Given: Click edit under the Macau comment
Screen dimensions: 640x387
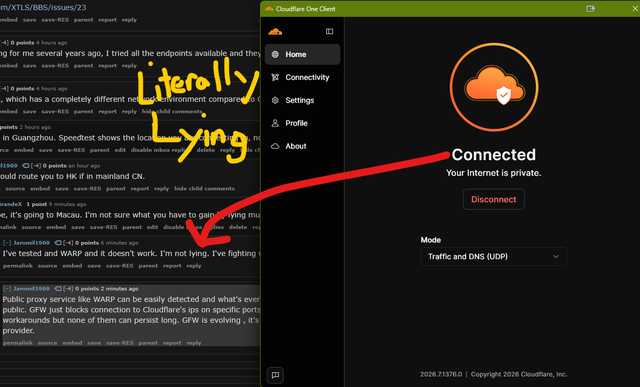Looking at the screenshot, I should click(152, 227).
